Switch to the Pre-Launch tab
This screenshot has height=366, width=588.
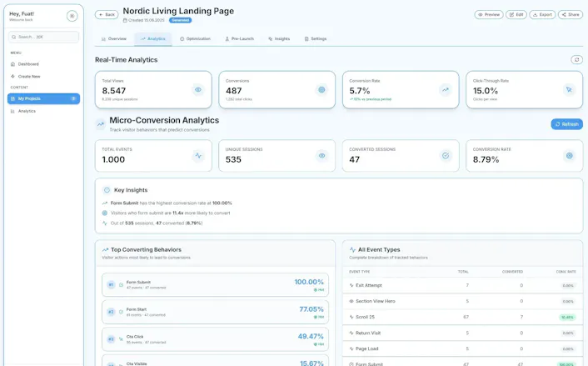click(x=239, y=38)
